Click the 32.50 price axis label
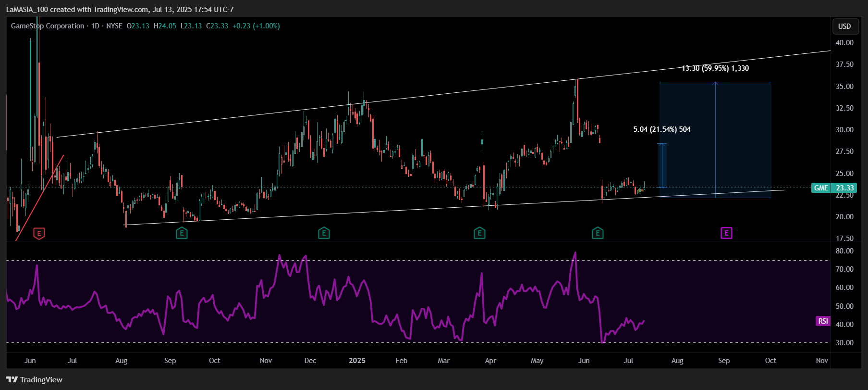The height and width of the screenshot is (390, 868). coord(844,108)
